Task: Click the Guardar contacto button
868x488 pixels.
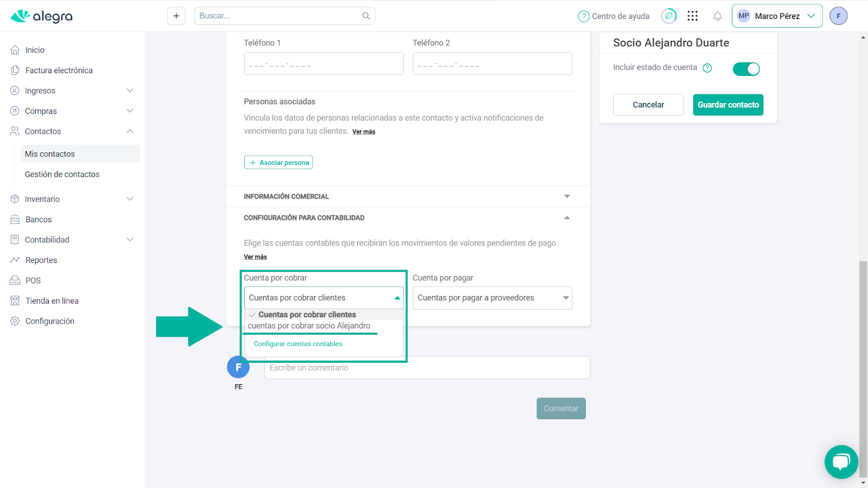Action: 728,105
